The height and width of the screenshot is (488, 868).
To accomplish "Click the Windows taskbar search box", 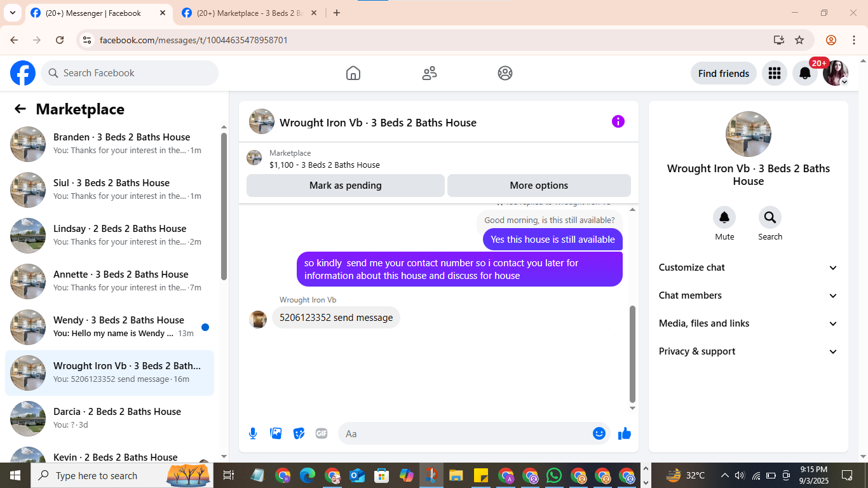I will coord(122,475).
